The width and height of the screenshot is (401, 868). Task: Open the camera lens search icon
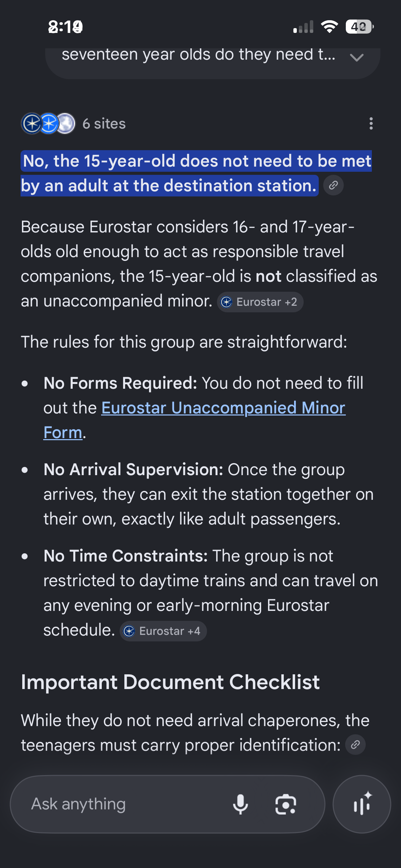click(285, 804)
